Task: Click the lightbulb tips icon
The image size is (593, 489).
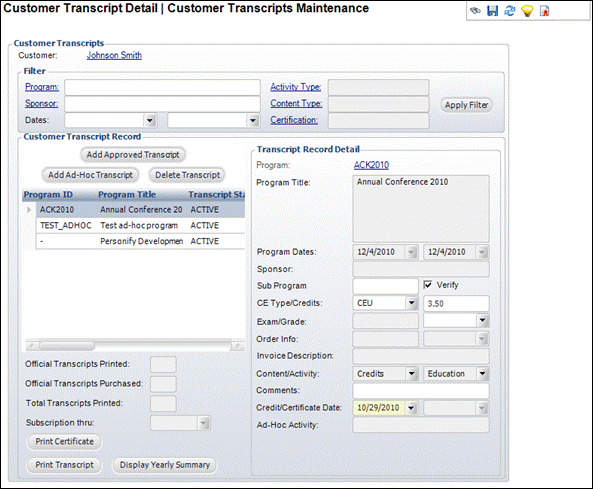Action: [527, 11]
